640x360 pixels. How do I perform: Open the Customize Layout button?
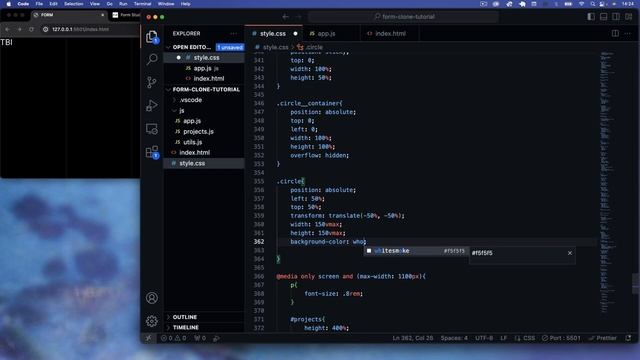tap(629, 17)
